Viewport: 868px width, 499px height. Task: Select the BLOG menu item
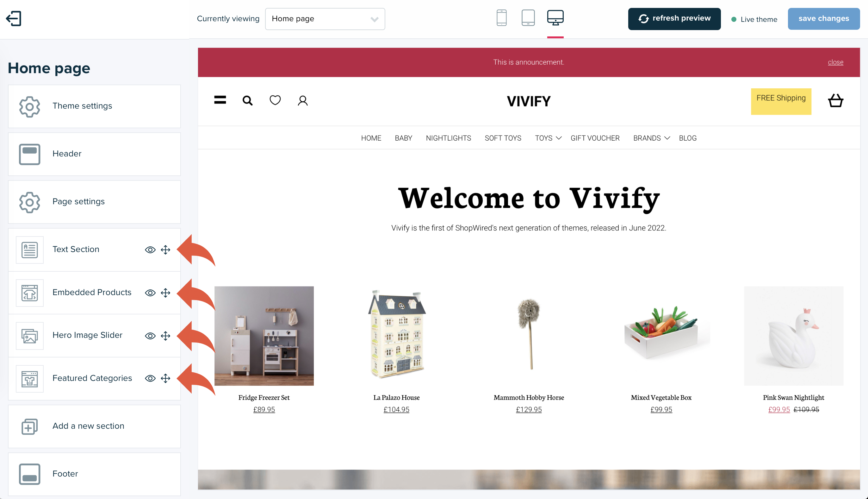pyautogui.click(x=687, y=138)
